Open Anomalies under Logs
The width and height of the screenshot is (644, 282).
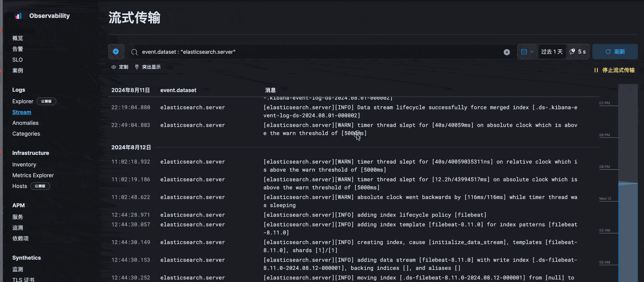[x=25, y=123]
